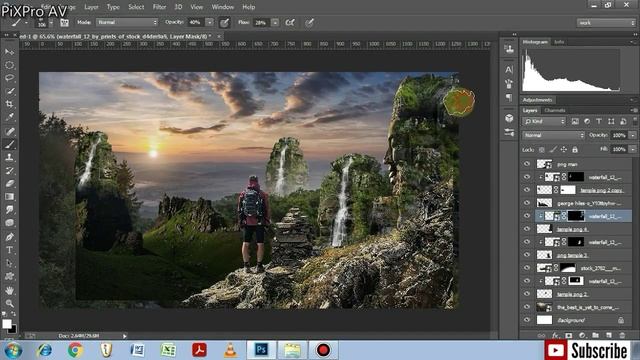The height and width of the screenshot is (360, 640).
Task: Hide the Background layer
Action: (527, 320)
